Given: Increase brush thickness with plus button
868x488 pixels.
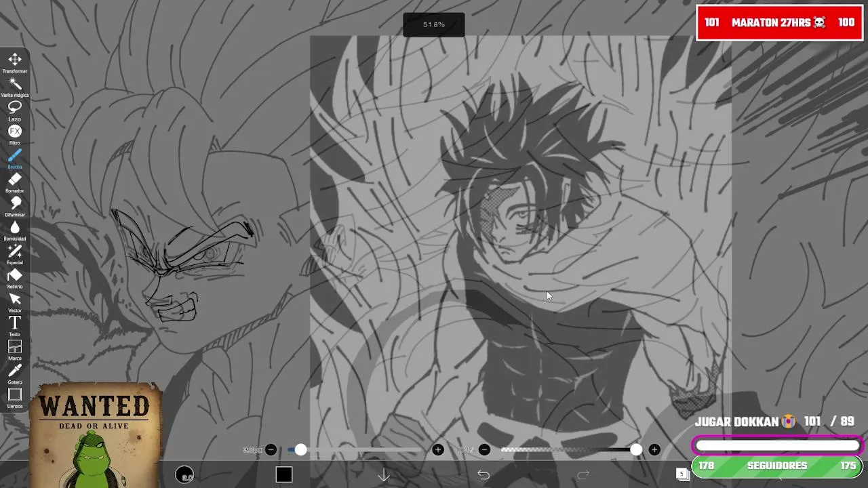Looking at the screenshot, I should tap(438, 449).
